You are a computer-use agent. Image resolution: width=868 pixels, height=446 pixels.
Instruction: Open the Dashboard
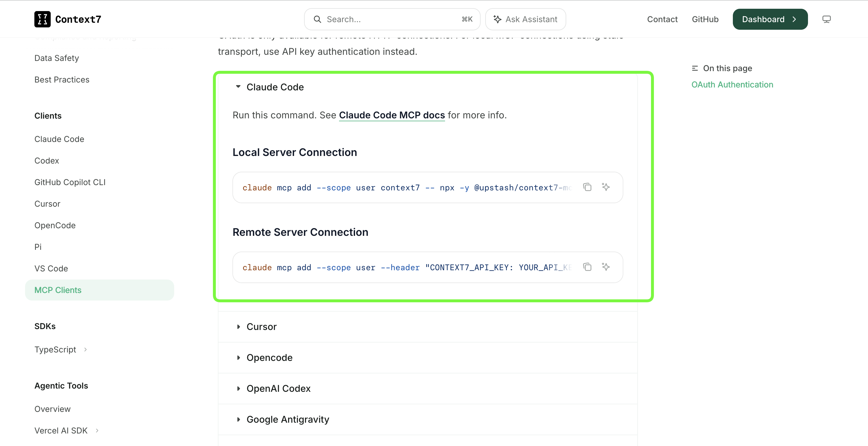(770, 19)
